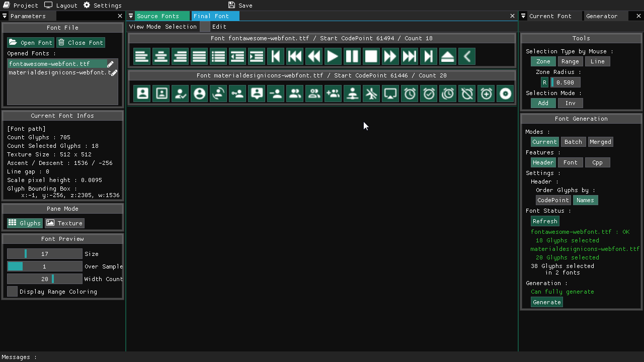Refresh the font status
The image size is (644, 362).
pos(545,221)
